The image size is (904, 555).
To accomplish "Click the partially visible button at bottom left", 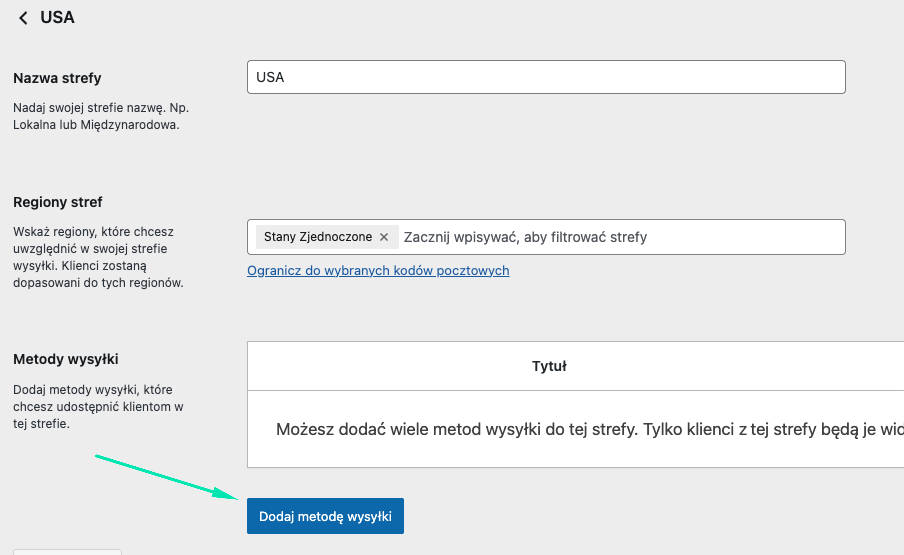I will pos(67,551).
